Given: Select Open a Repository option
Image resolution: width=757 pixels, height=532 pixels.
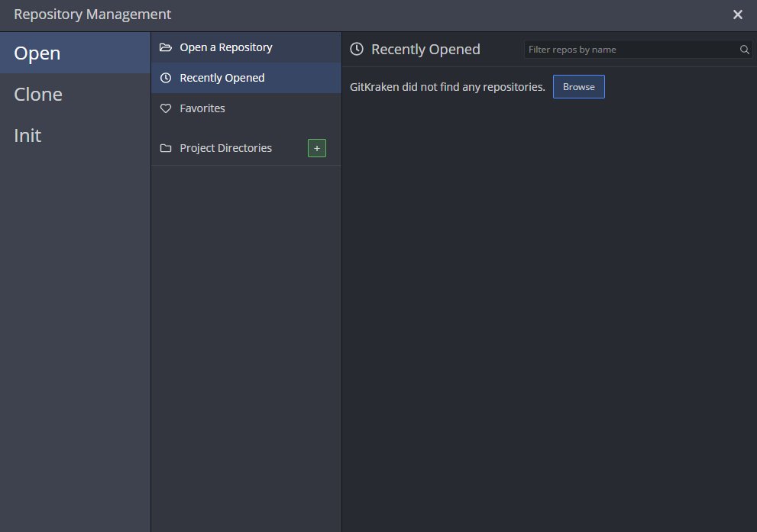Looking at the screenshot, I should [246, 47].
